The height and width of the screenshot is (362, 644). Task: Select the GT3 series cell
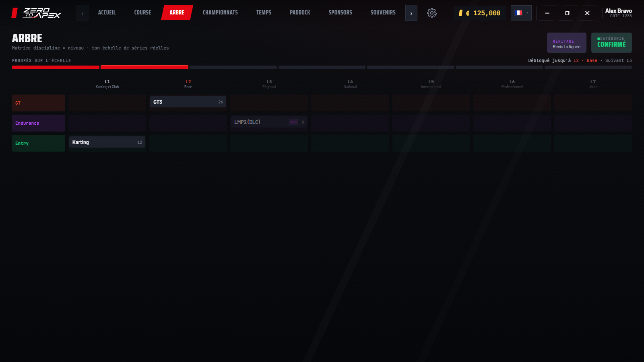[188, 102]
